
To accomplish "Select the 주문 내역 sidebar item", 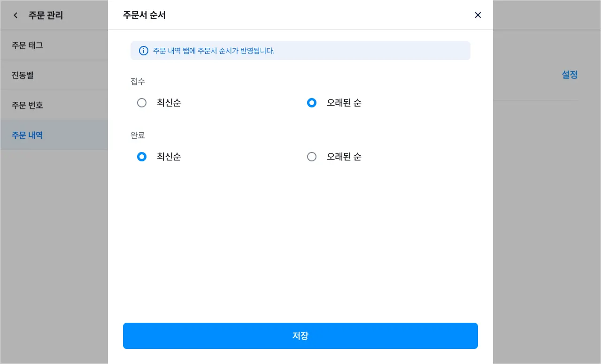I will click(27, 135).
